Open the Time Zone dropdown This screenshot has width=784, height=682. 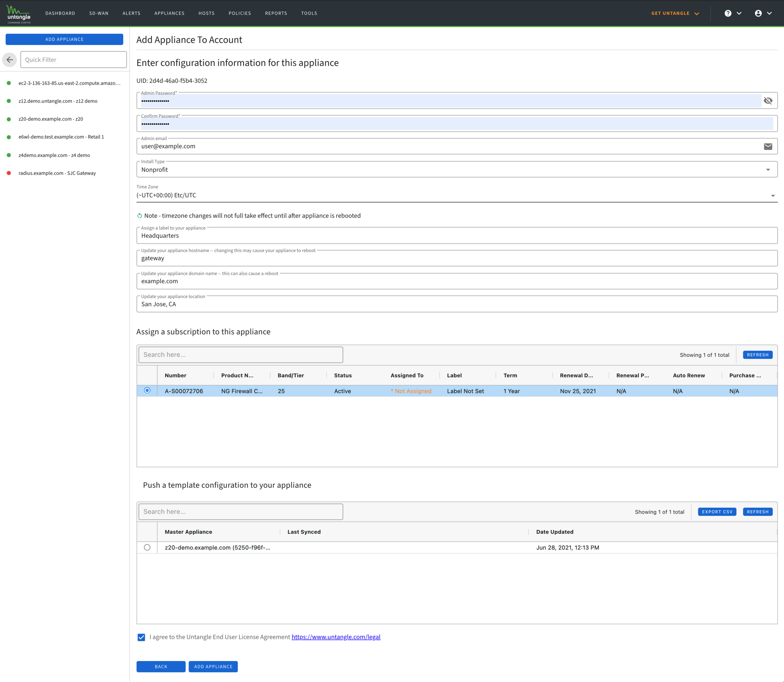click(x=457, y=195)
